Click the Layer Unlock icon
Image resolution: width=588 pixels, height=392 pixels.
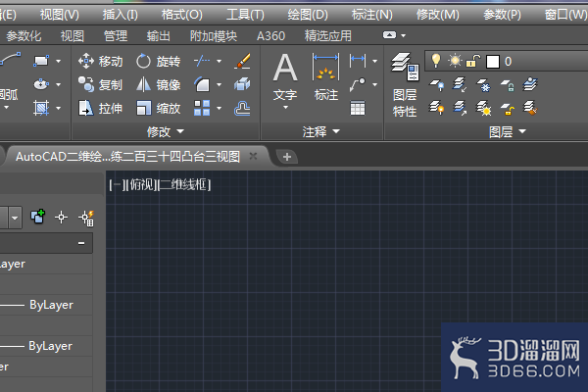508,109
